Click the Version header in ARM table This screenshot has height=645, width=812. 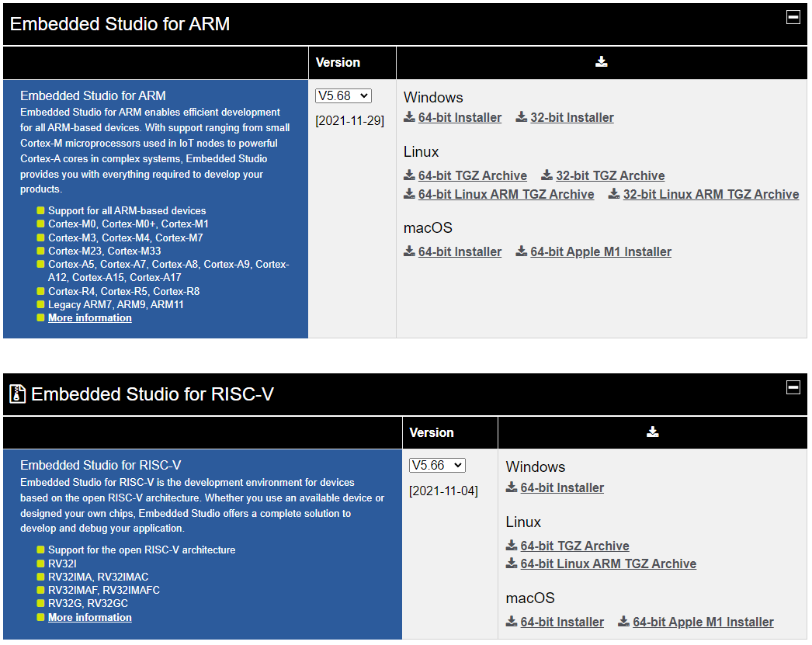coord(338,63)
